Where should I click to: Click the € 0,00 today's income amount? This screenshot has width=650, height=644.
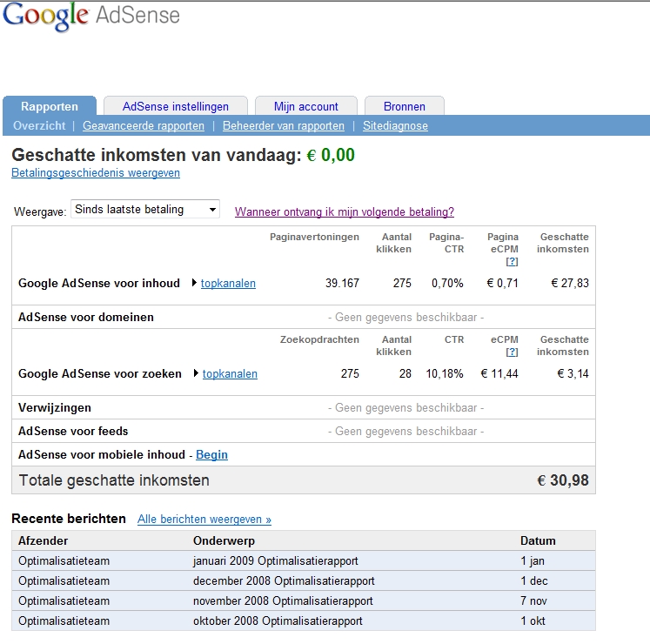tap(331, 155)
